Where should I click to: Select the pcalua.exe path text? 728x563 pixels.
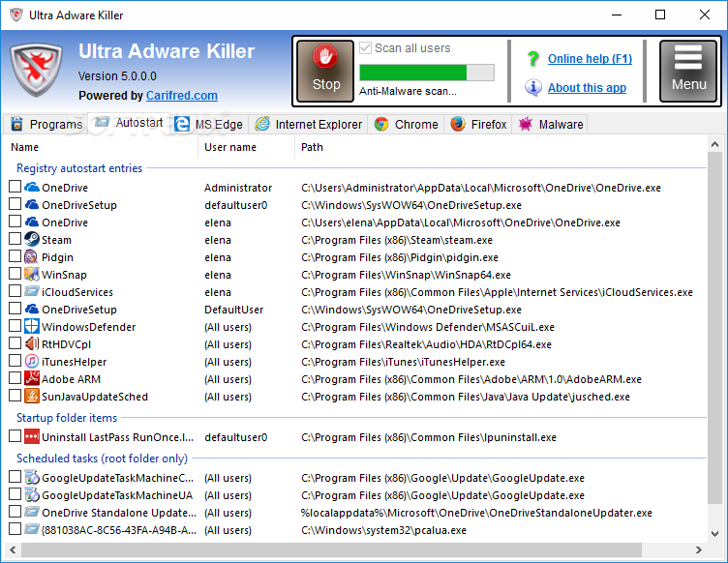pos(383,530)
